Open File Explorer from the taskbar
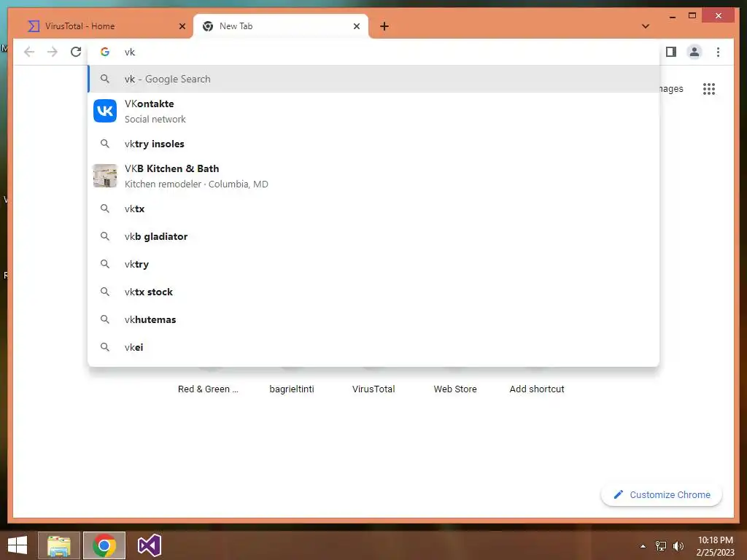The height and width of the screenshot is (560, 747). point(58,545)
